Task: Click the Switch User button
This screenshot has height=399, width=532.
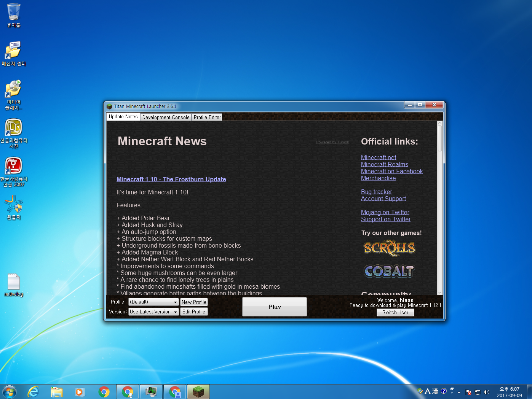Action: pos(395,312)
